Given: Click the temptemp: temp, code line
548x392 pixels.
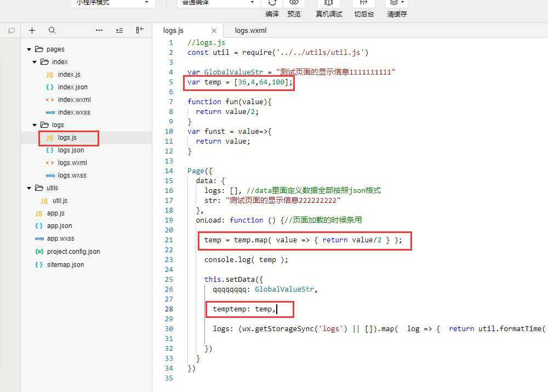Looking at the screenshot, I should pos(244,309).
